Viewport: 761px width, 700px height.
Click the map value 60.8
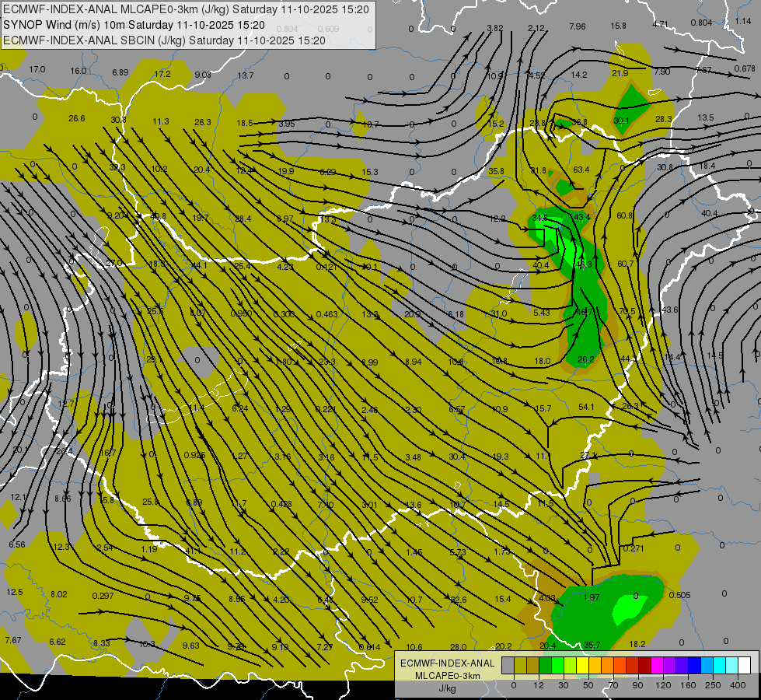point(625,215)
